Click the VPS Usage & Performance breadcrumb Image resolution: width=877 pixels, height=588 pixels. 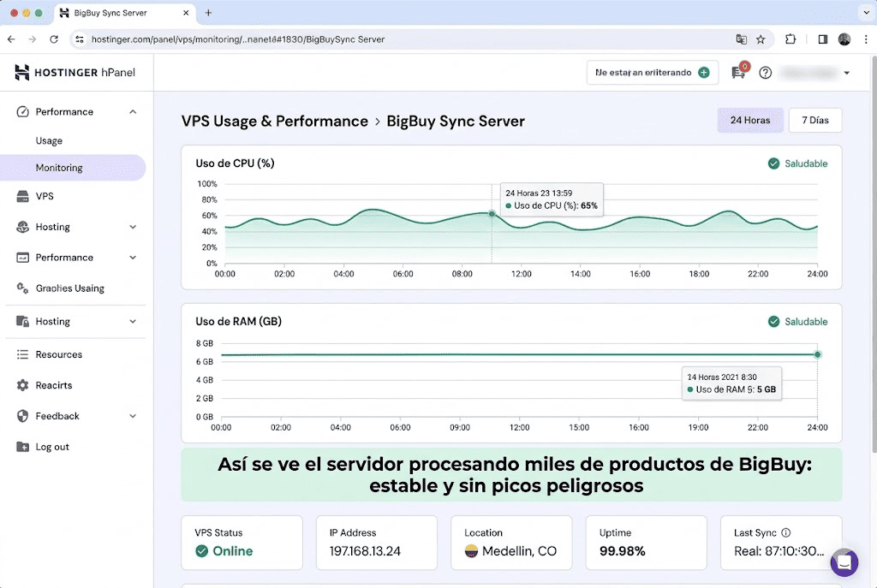coord(275,122)
